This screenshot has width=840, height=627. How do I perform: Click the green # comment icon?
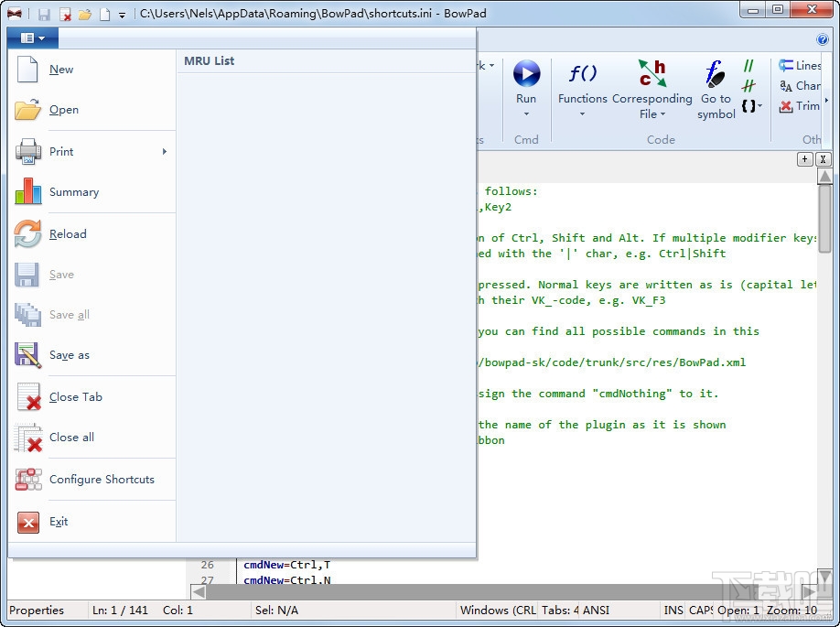pos(748,86)
